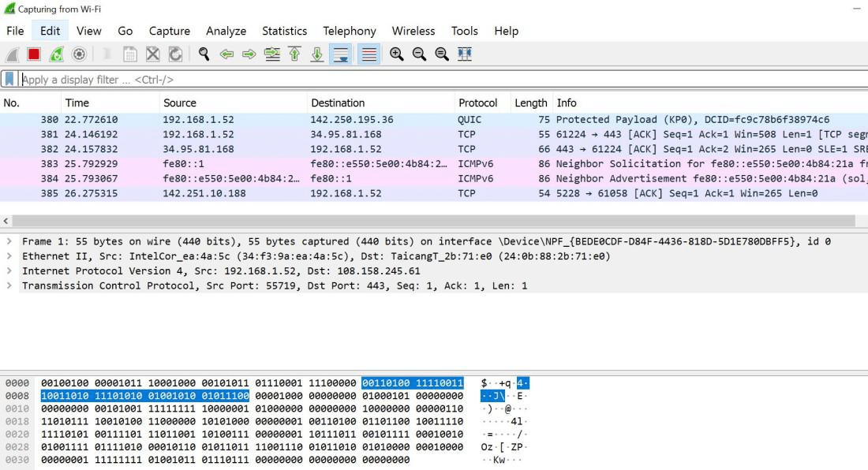
Task: Expand the Ethernet II details row
Action: [9, 256]
